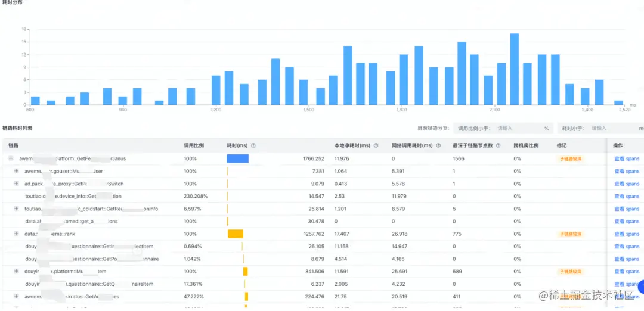
Task: Click the 子链路较深 tag on the rank row
Action: [x=571, y=234]
